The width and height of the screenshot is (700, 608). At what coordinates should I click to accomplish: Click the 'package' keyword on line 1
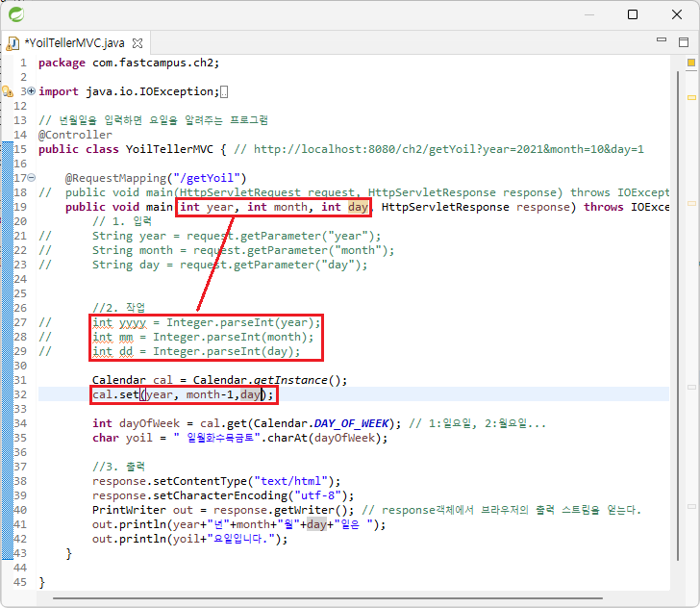pyautogui.click(x=62, y=63)
